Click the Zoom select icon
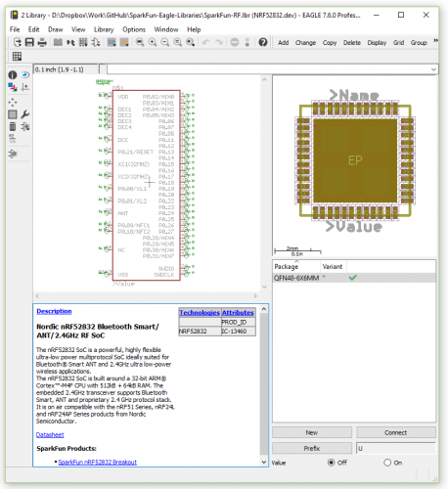 (x=191, y=42)
